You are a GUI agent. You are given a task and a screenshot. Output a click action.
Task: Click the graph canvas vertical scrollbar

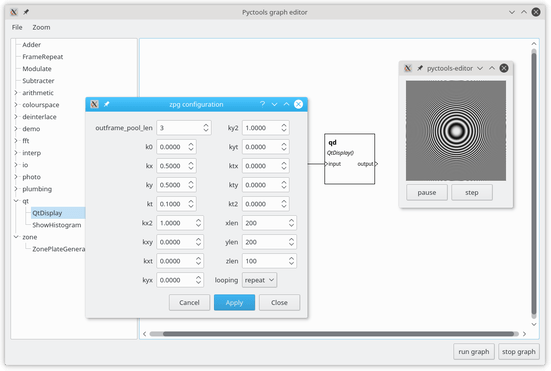534,183
